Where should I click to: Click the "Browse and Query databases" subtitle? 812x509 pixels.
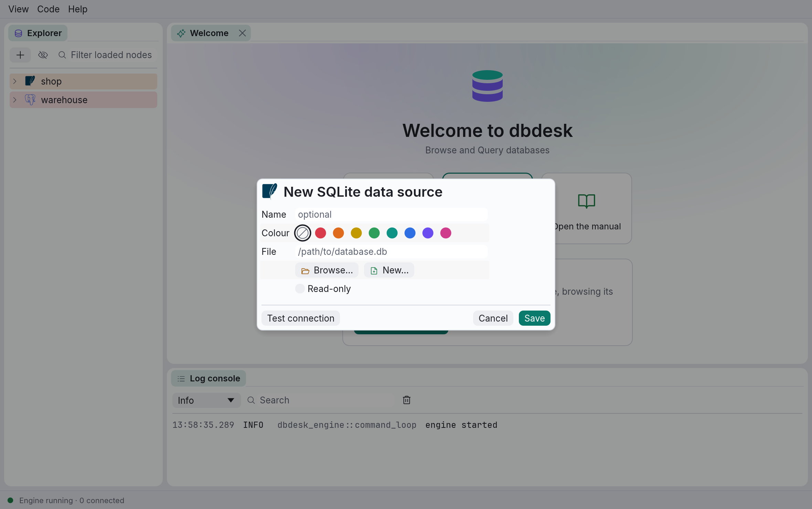click(x=487, y=150)
